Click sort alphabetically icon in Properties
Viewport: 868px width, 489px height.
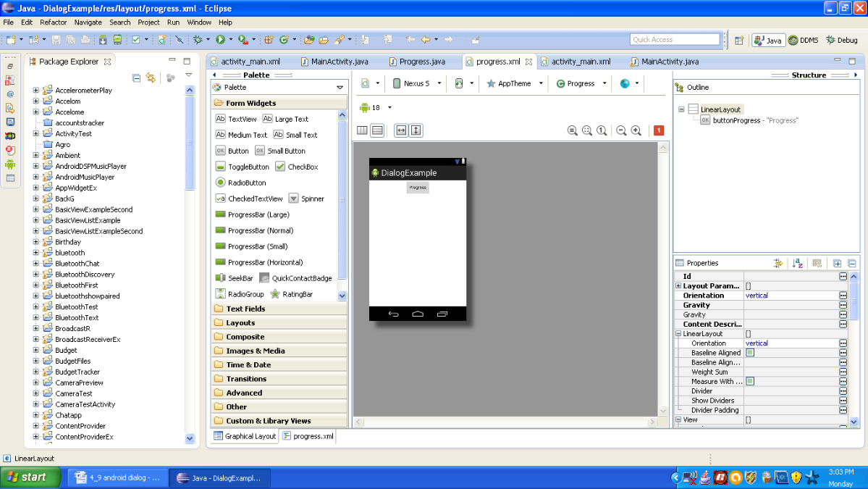pyautogui.click(x=797, y=263)
